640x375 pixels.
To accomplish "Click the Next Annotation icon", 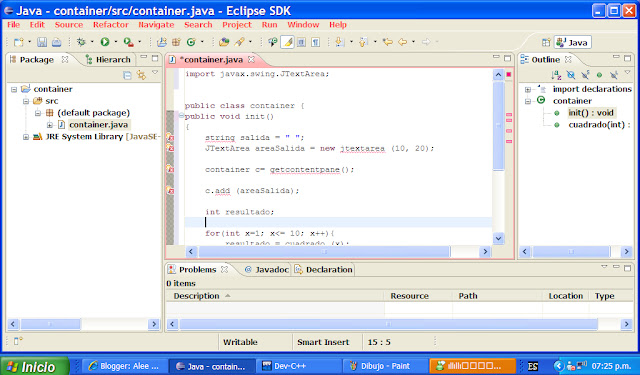I will 339,42.
